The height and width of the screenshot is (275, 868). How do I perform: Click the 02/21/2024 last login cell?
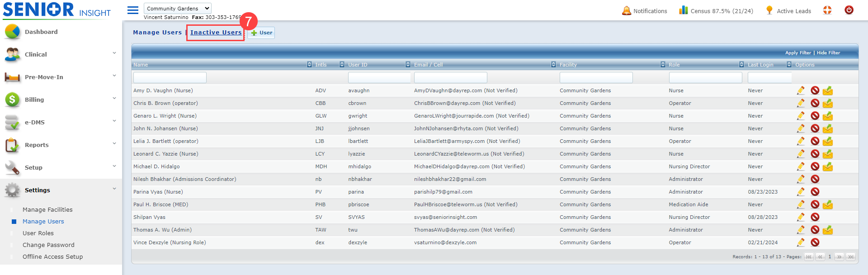pos(763,242)
